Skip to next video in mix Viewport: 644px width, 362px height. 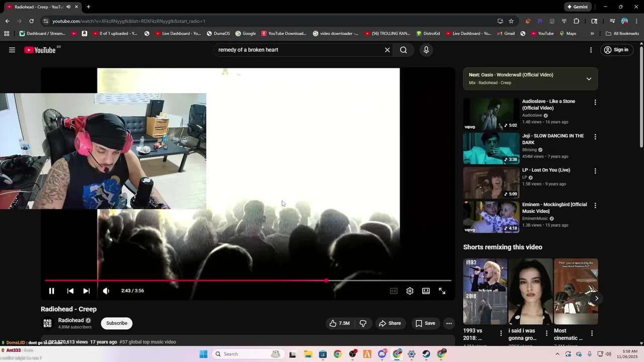coord(87,291)
